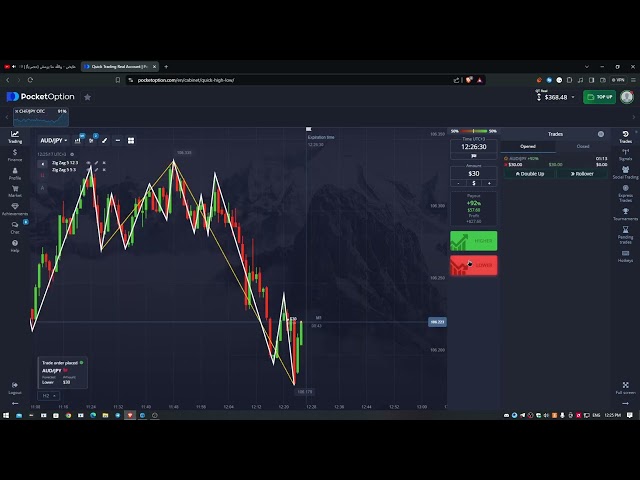Increase trade amount with plus

(x=489, y=183)
